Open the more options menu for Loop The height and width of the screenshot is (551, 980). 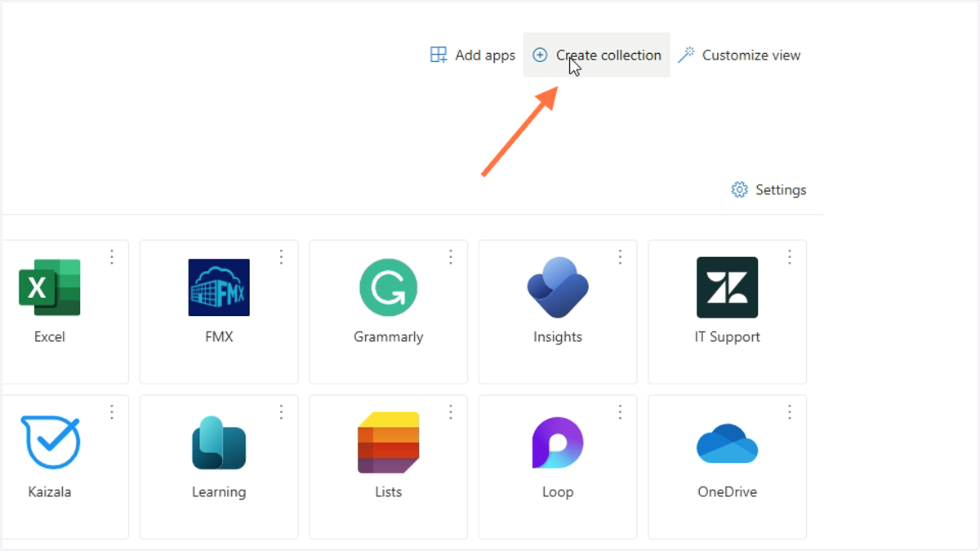click(620, 412)
